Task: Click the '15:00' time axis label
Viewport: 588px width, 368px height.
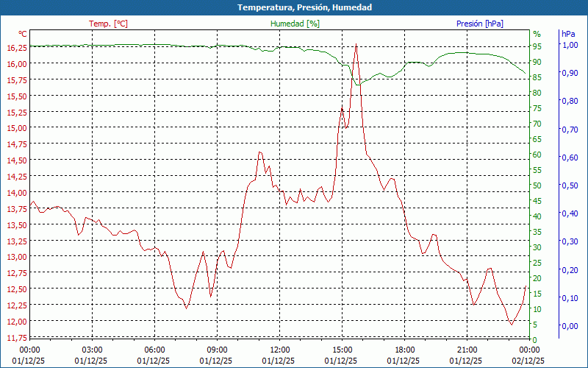Action: tap(342, 350)
